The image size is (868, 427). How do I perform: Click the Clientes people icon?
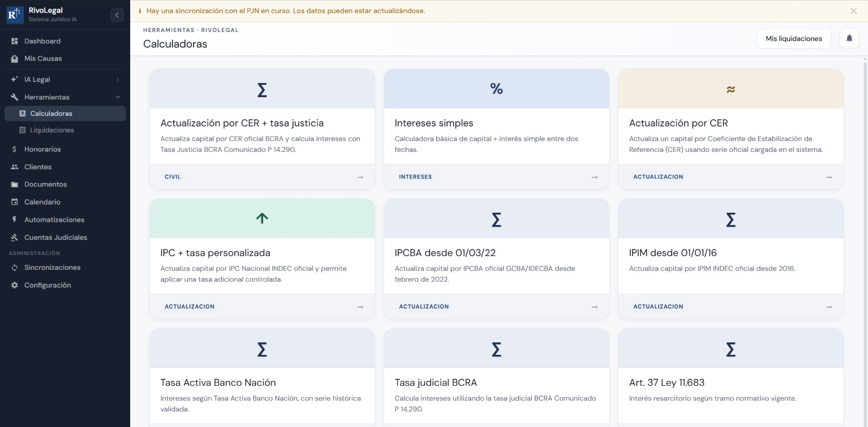coord(15,167)
